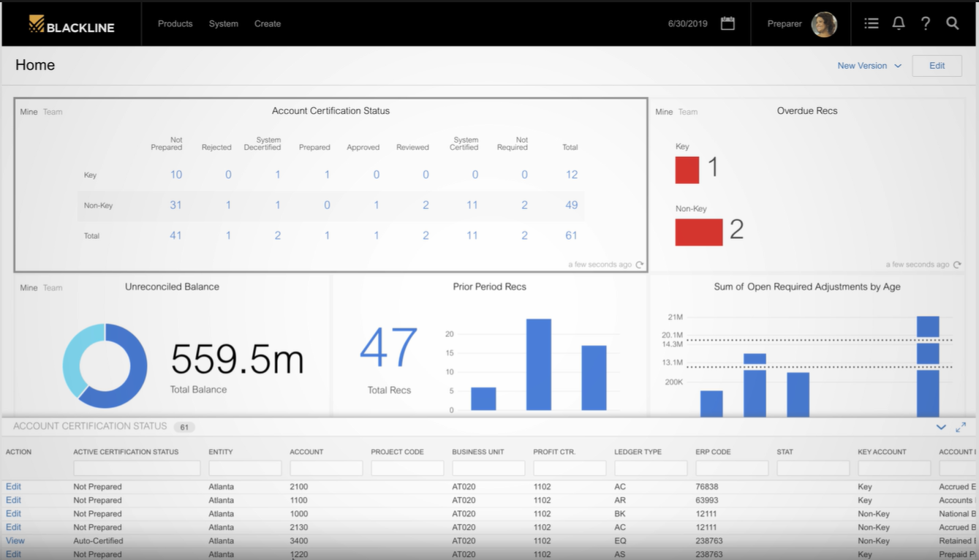This screenshot has height=560, width=979.
Task: Open BlackLine help via the question mark icon
Action: (x=925, y=23)
